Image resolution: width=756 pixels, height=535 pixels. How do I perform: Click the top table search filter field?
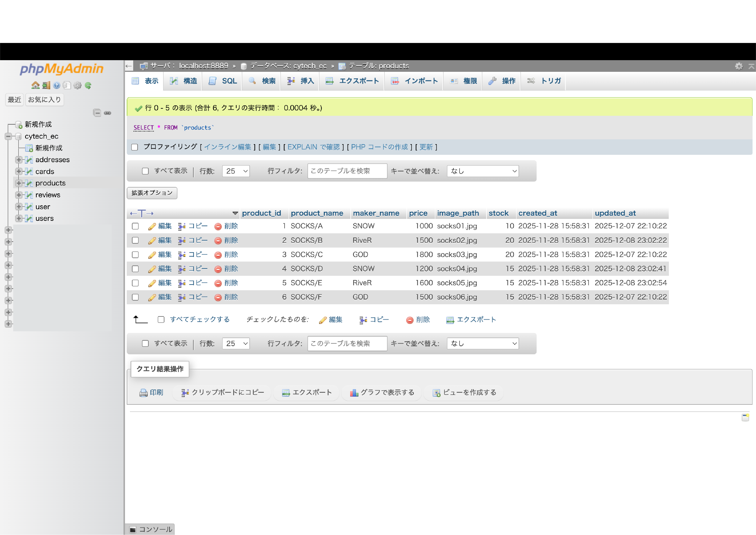click(347, 171)
